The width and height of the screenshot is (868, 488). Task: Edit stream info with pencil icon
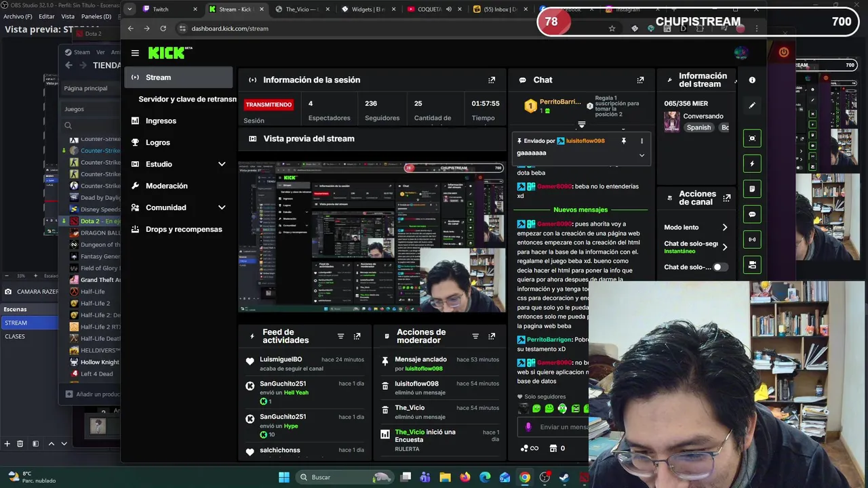pos(752,105)
